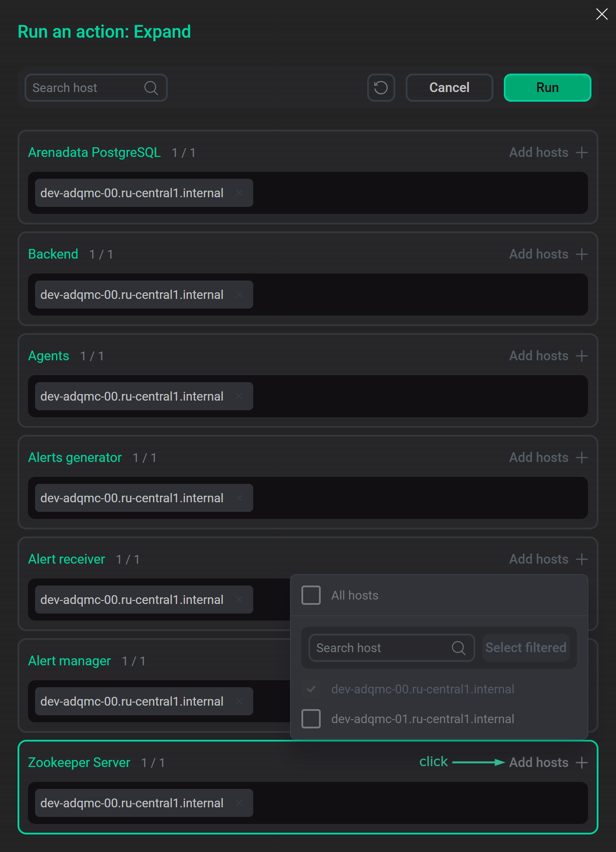Image resolution: width=616 pixels, height=852 pixels.
Task: Uncheck dev-adqmc-00.ru-central1.internal in host list
Action: click(x=311, y=689)
